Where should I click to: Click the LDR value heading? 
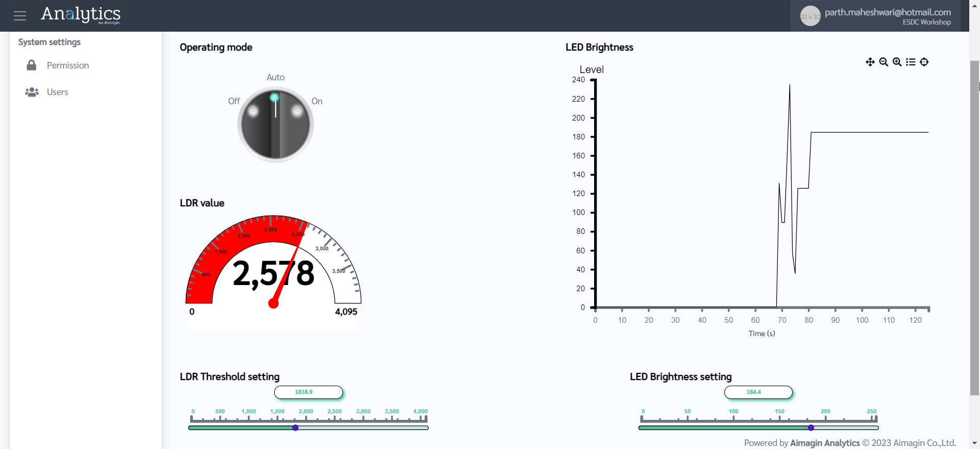[x=202, y=203]
